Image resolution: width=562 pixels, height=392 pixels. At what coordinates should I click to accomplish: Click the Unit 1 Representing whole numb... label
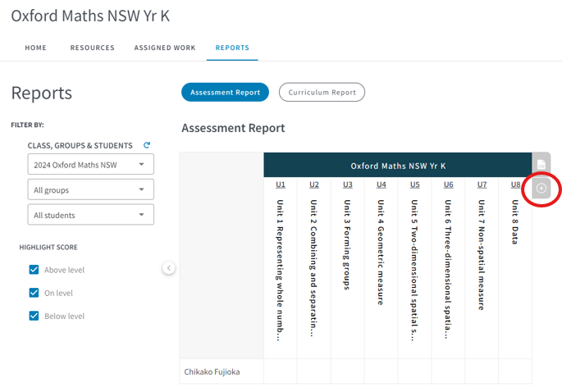(x=280, y=270)
